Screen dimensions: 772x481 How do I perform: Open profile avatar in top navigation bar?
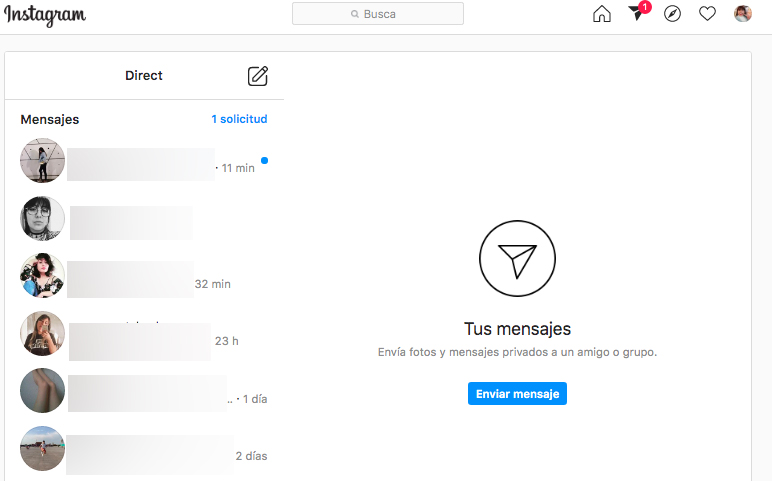[742, 14]
